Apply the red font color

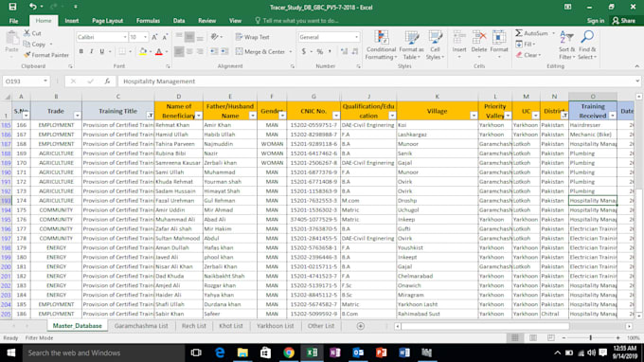pyautogui.click(x=159, y=51)
